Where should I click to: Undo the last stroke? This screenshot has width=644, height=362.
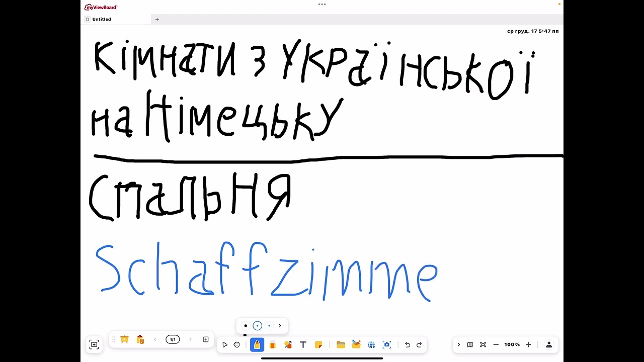pos(408,345)
